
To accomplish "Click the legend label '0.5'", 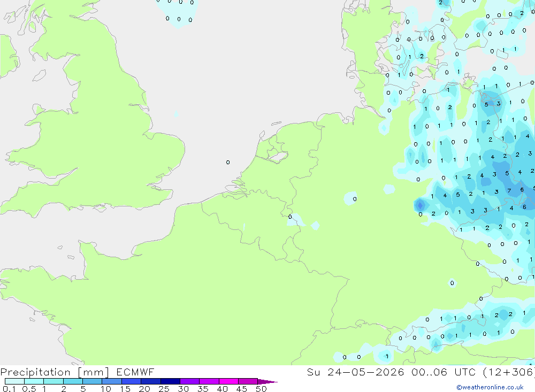I will (x=29, y=389).
